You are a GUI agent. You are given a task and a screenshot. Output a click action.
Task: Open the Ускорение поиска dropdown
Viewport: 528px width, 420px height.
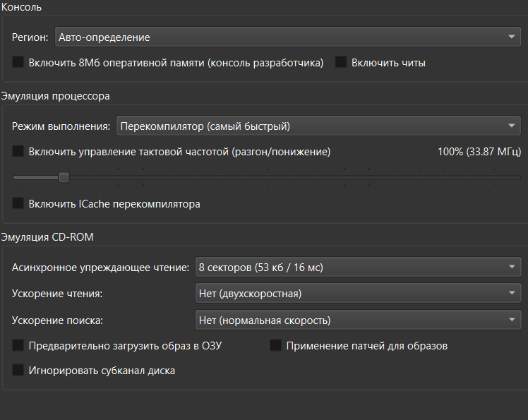click(x=357, y=320)
